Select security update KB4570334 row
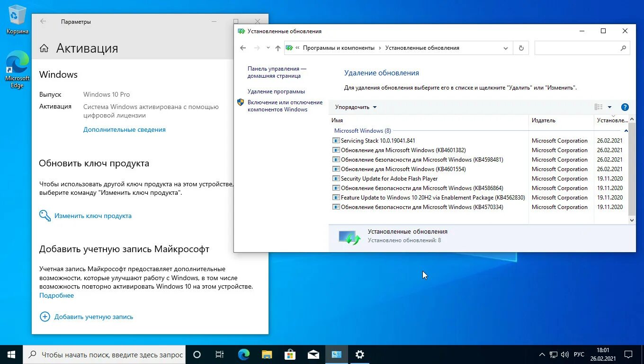 point(478,207)
